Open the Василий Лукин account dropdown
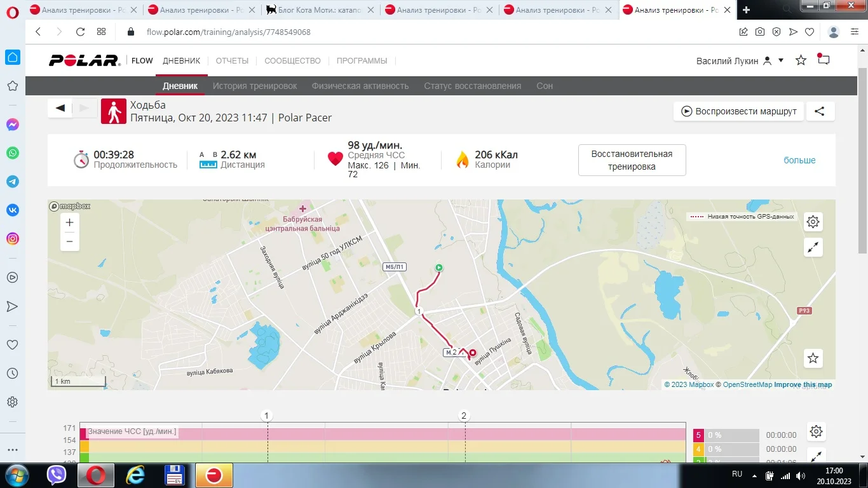 pos(740,60)
